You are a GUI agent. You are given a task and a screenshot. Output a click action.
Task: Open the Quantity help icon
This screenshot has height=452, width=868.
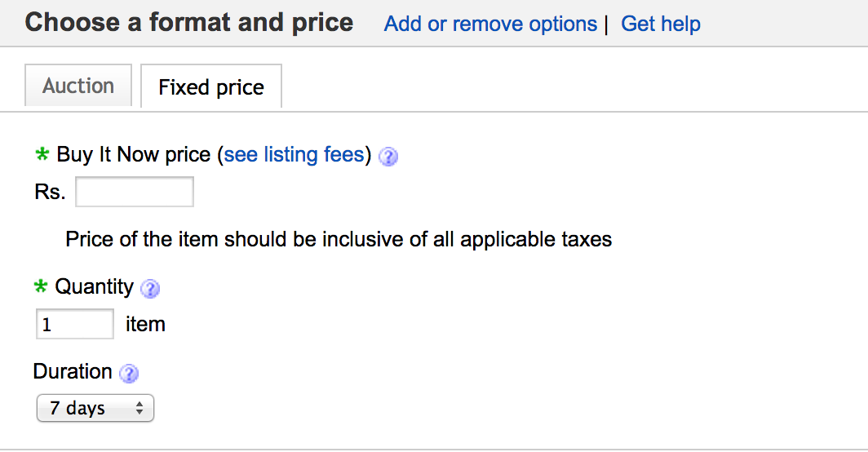pyautogui.click(x=150, y=289)
